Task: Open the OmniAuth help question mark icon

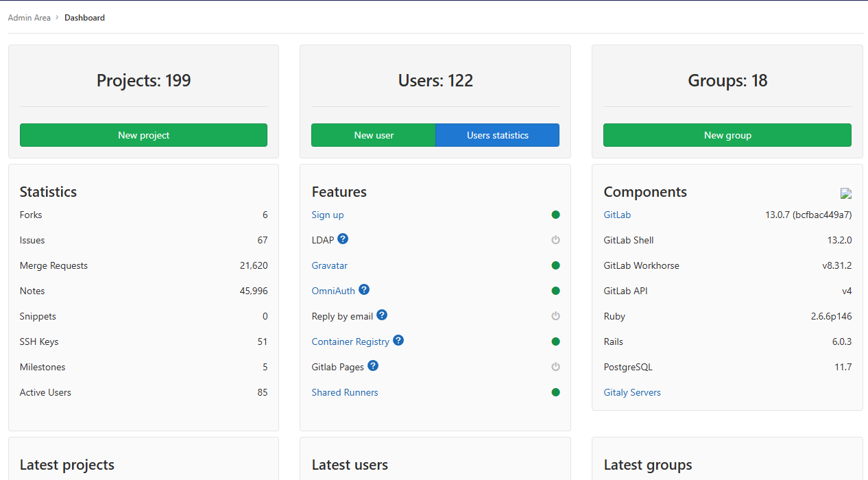Action: [x=364, y=289]
